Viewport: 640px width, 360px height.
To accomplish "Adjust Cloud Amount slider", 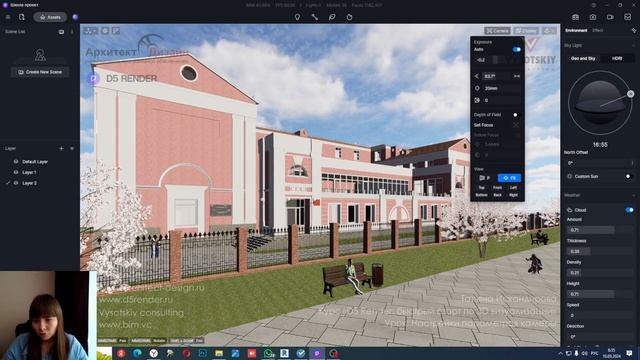I will click(x=599, y=230).
